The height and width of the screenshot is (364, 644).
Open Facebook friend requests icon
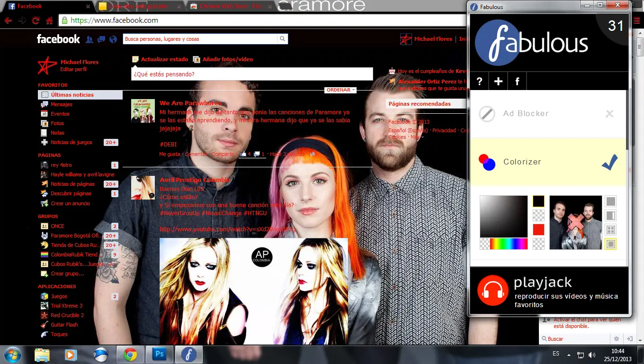coord(89,39)
